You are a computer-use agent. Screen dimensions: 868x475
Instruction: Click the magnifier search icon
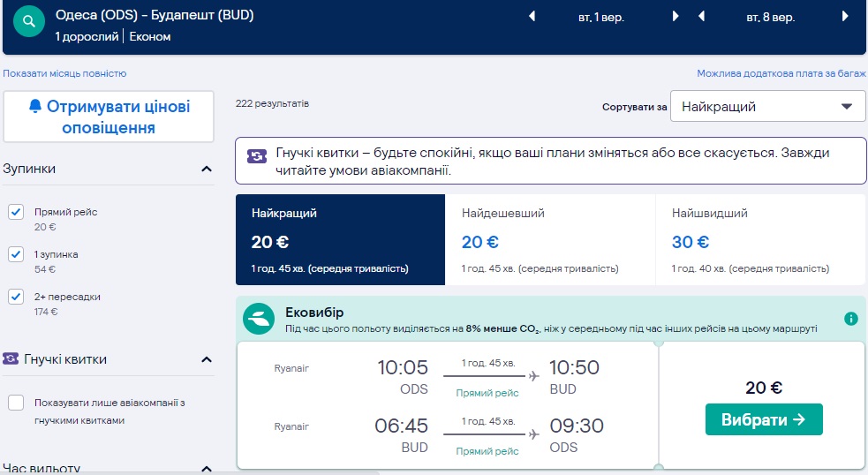(x=29, y=22)
